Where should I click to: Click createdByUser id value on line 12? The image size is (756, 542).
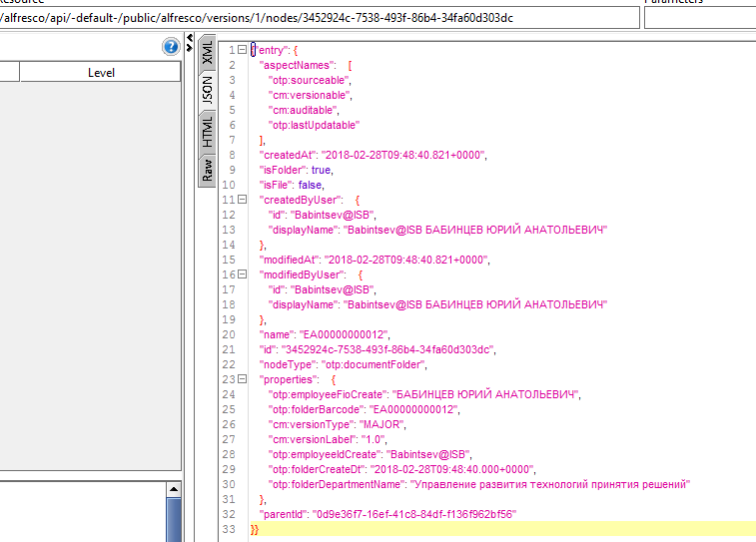click(x=333, y=215)
